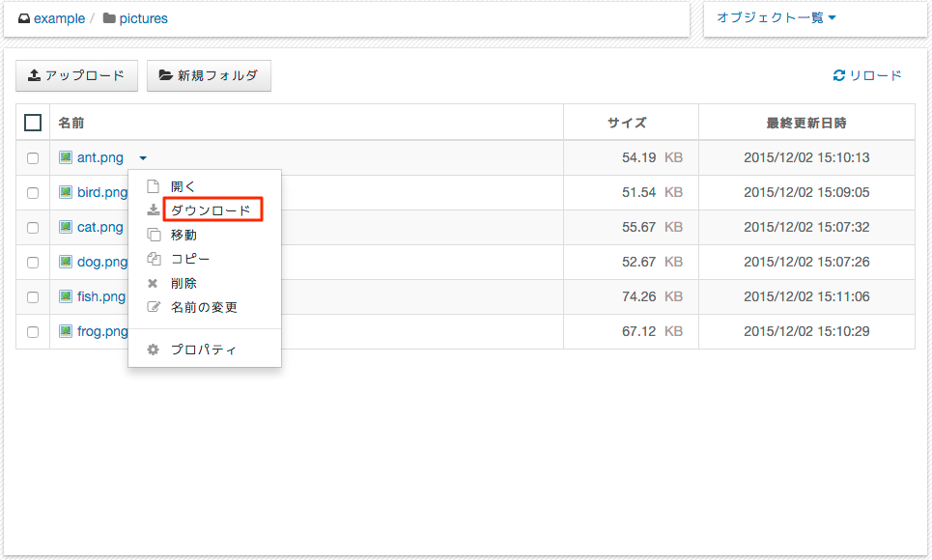Check the box for dog.png
Image resolution: width=932 pixels, height=560 pixels.
tap(33, 263)
